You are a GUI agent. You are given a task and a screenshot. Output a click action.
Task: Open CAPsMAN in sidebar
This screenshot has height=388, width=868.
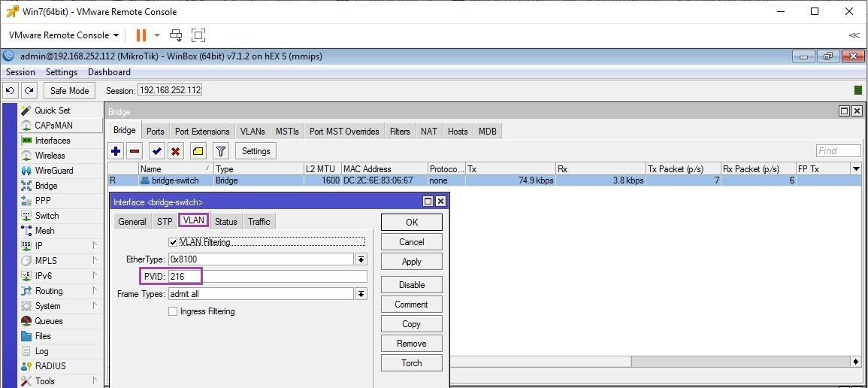pos(53,125)
